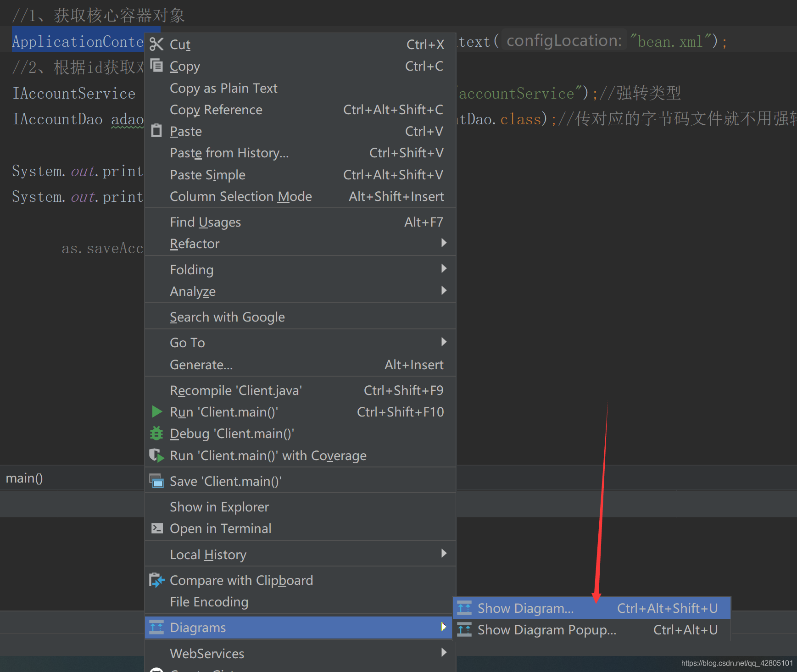Click the Show Diagram... icon
The width and height of the screenshot is (797, 672).
click(x=464, y=608)
